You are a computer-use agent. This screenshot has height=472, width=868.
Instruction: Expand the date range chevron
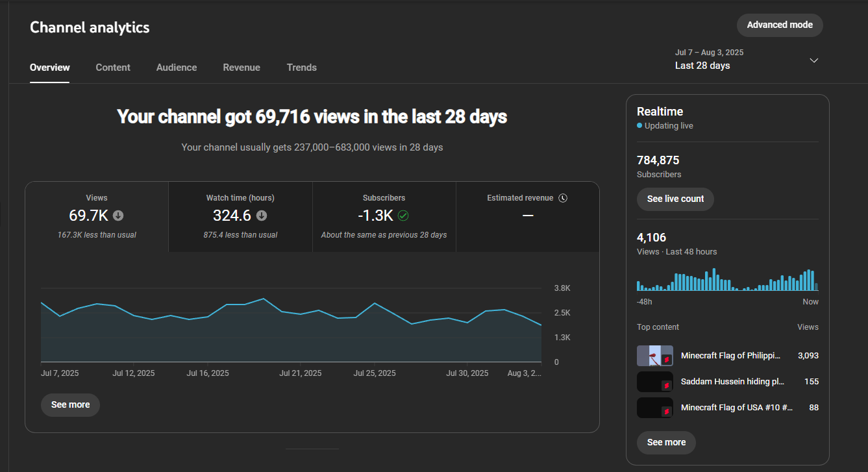coord(814,60)
